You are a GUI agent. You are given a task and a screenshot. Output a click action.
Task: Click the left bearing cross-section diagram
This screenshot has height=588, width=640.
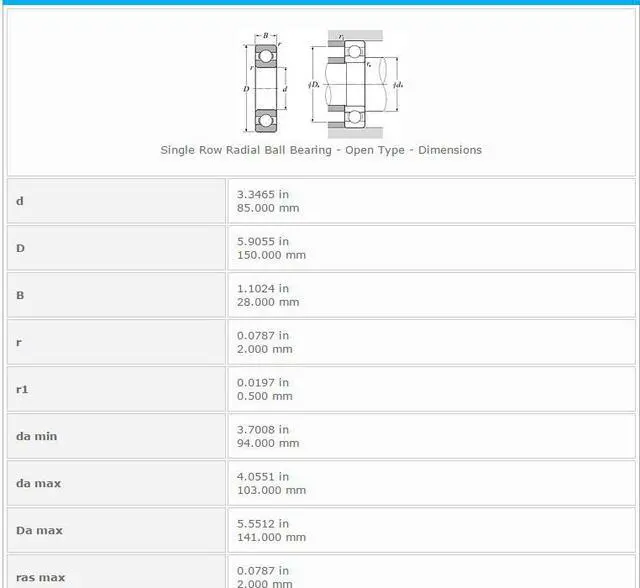tap(265, 82)
